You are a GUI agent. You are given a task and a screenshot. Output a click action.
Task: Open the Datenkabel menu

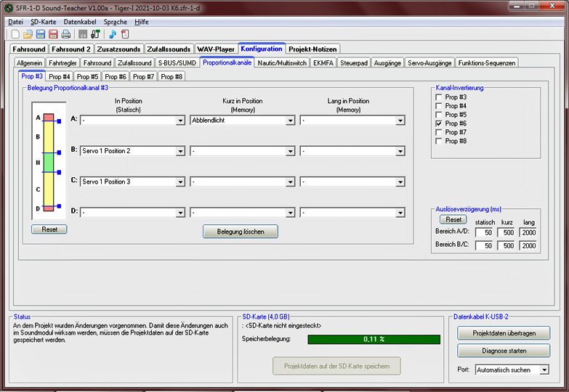[x=80, y=22]
